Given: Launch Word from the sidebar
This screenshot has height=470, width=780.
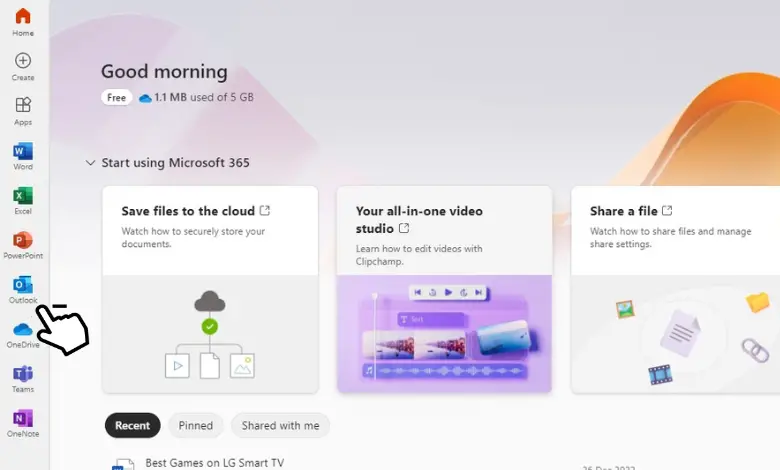Looking at the screenshot, I should [x=23, y=156].
